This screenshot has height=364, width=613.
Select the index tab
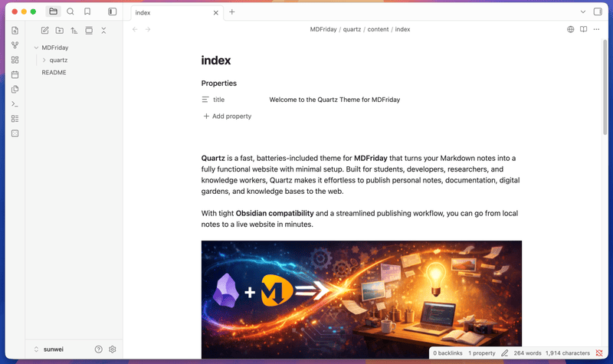pyautogui.click(x=177, y=13)
